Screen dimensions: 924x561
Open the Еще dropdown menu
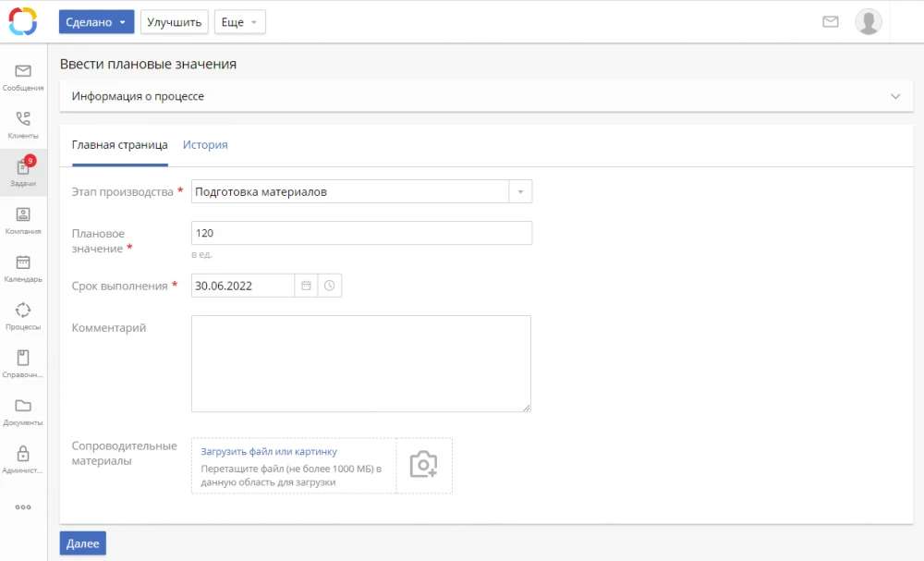point(239,22)
